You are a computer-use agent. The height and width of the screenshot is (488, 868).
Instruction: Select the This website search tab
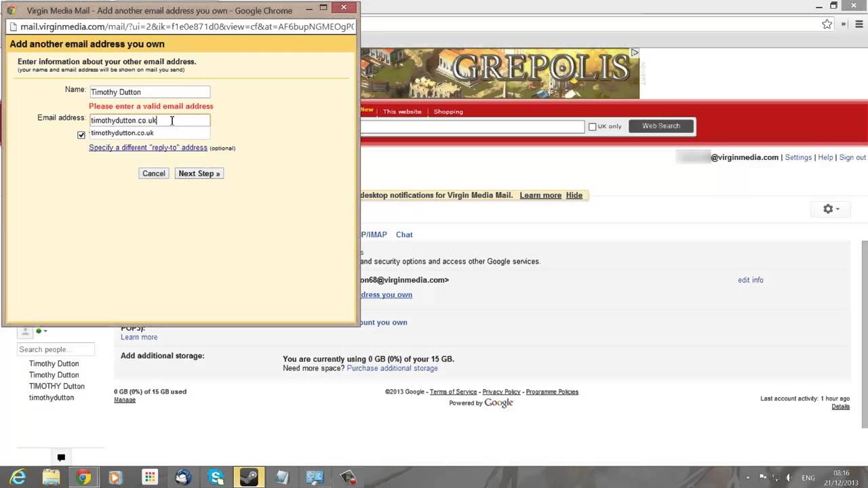click(402, 111)
